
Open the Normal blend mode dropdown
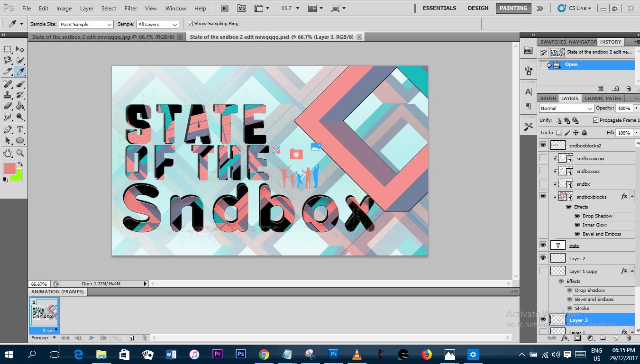pos(566,109)
